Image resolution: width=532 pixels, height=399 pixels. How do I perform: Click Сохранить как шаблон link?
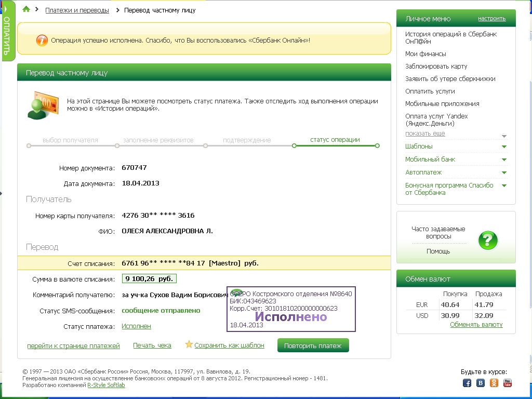pos(229,345)
